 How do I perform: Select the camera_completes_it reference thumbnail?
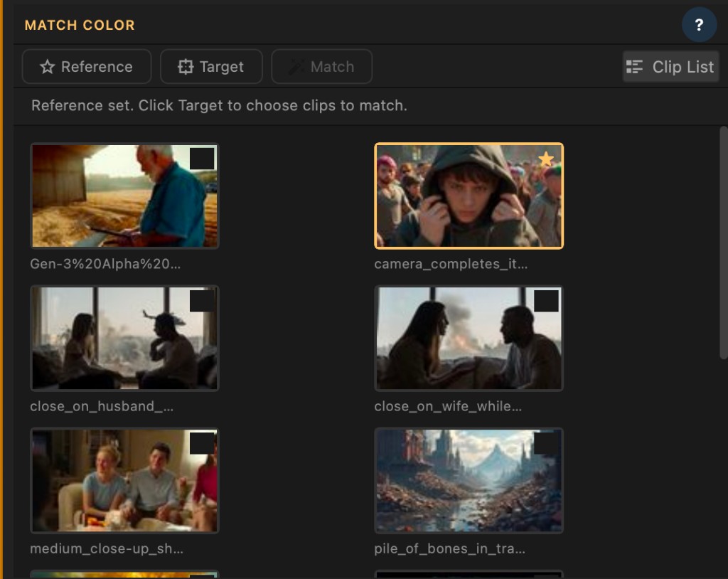[x=469, y=196]
